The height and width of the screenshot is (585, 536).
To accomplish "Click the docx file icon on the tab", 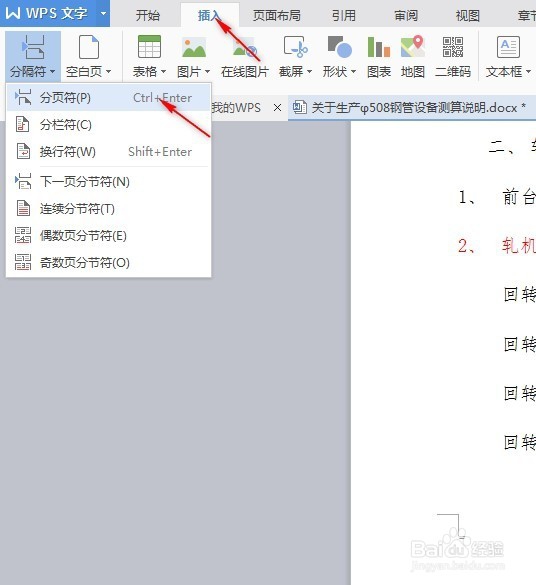I will coord(300,107).
